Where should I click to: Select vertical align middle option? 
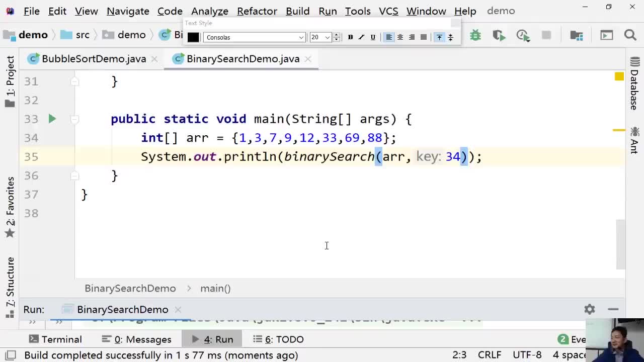click(x=451, y=37)
